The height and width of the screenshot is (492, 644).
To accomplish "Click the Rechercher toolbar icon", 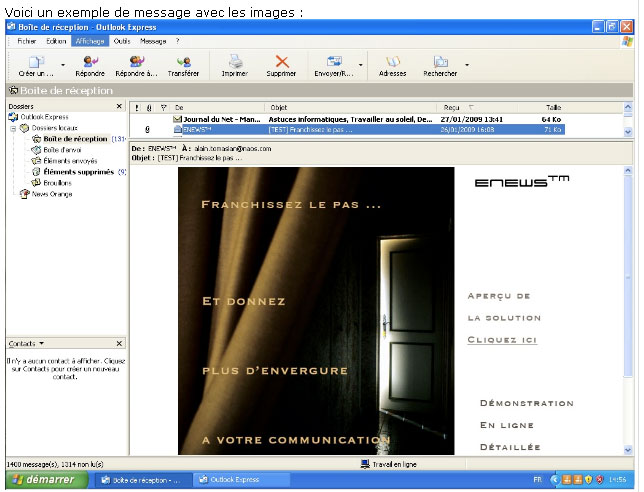I will tap(439, 65).
